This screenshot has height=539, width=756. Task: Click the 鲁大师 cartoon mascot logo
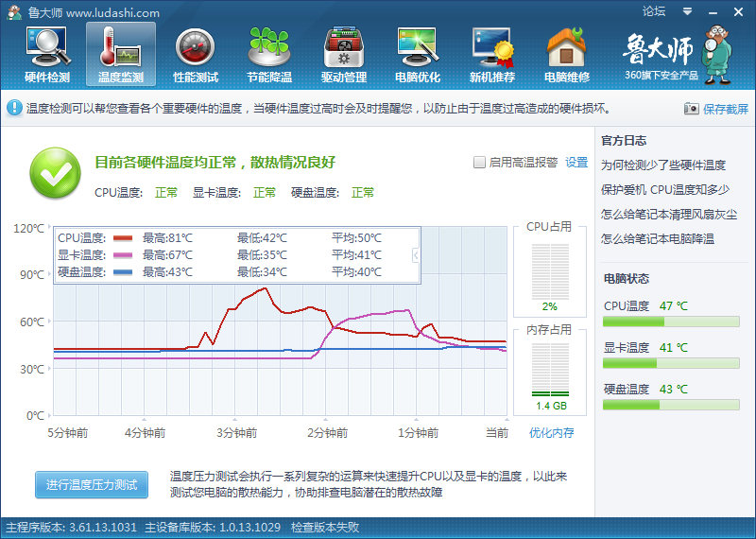pos(718,55)
